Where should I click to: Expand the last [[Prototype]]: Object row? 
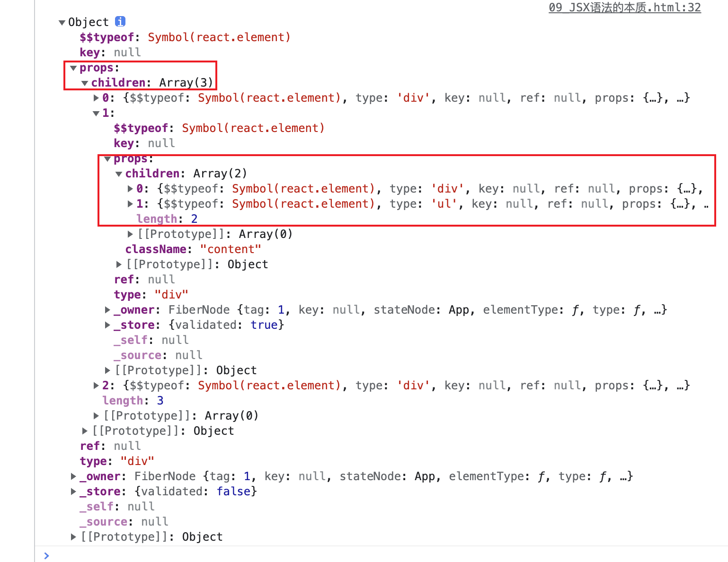[x=73, y=537]
